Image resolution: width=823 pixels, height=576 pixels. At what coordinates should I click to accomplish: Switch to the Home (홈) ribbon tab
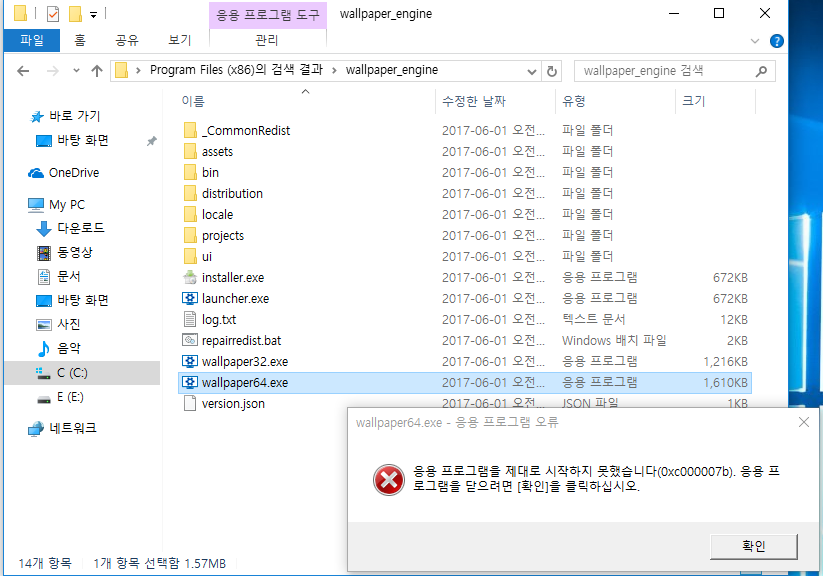pyautogui.click(x=80, y=40)
